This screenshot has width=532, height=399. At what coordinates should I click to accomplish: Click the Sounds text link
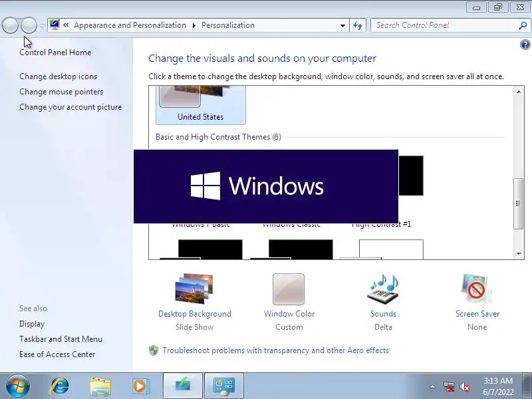(384, 314)
